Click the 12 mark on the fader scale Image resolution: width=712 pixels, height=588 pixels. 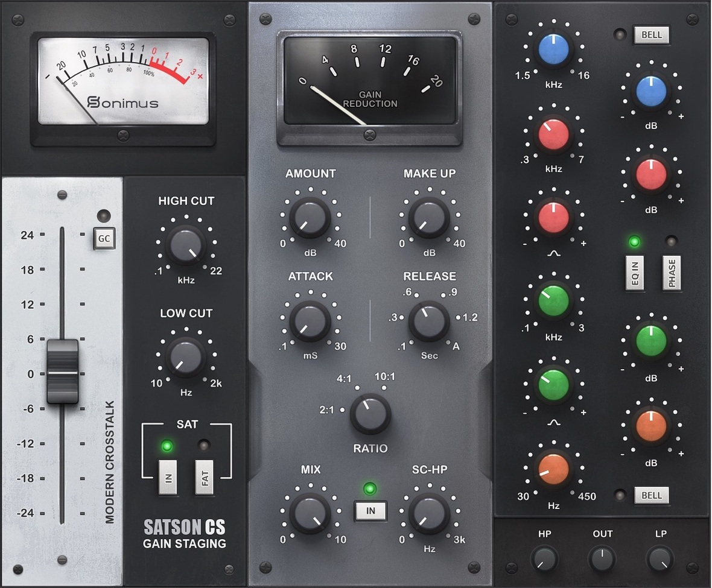tap(27, 305)
